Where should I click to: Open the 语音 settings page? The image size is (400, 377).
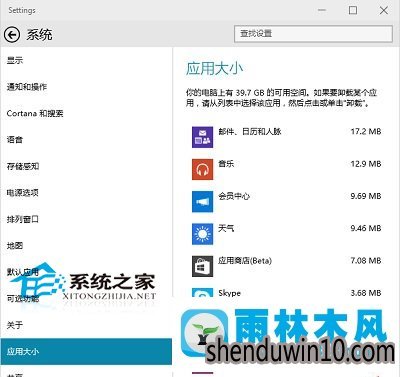click(15, 140)
